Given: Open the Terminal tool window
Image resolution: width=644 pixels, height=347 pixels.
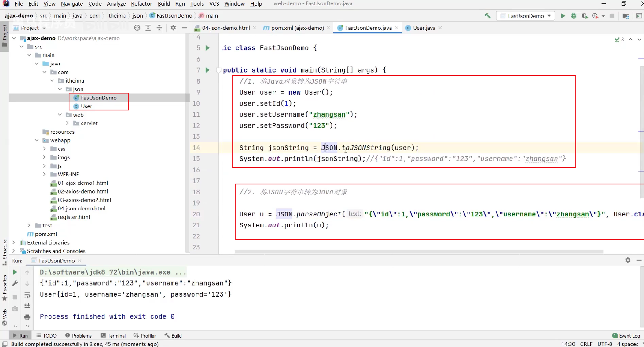Looking at the screenshot, I should (x=113, y=336).
